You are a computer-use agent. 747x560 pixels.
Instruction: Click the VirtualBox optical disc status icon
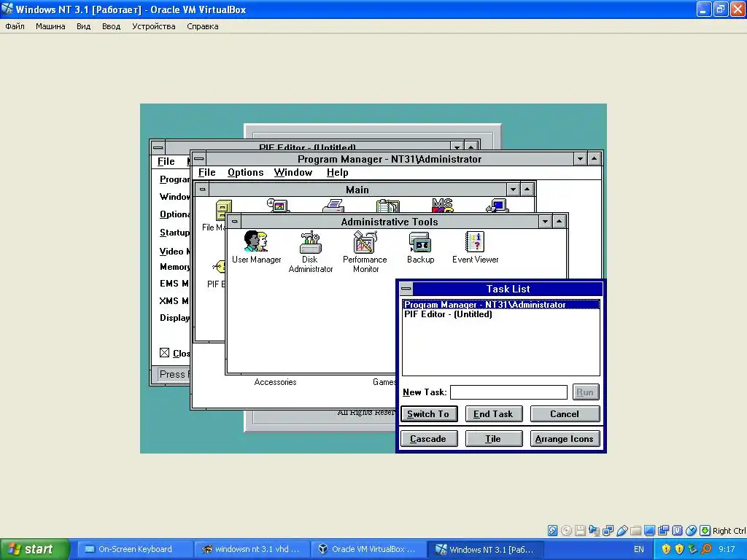click(x=566, y=531)
